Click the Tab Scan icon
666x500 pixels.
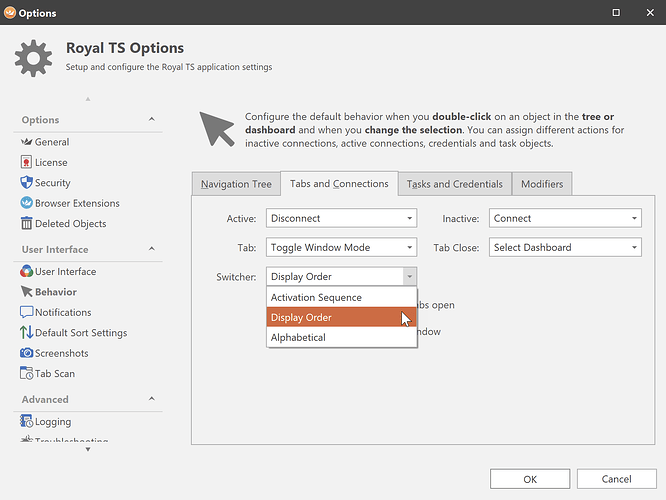27,374
